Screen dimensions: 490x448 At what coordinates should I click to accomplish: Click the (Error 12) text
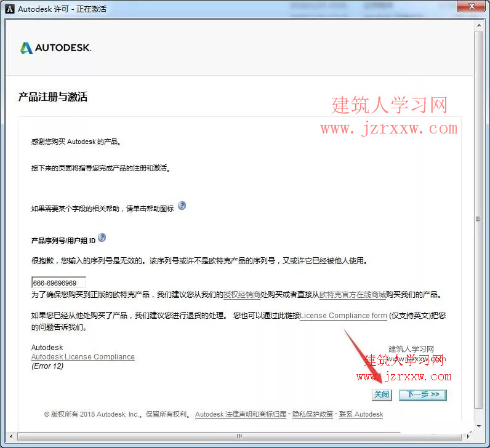point(47,366)
